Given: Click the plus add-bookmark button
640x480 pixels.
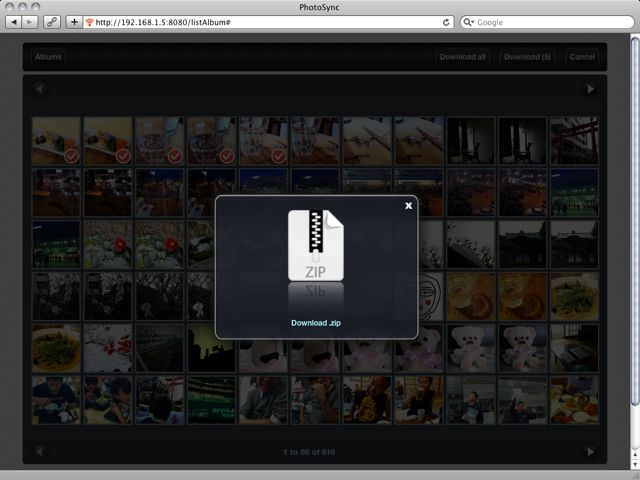Looking at the screenshot, I should pos(74,22).
